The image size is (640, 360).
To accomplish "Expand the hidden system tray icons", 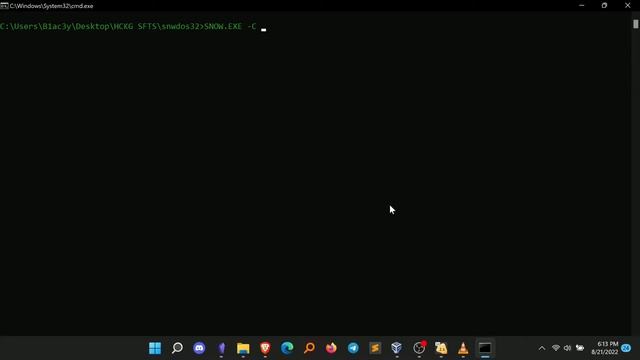I will tap(542, 349).
